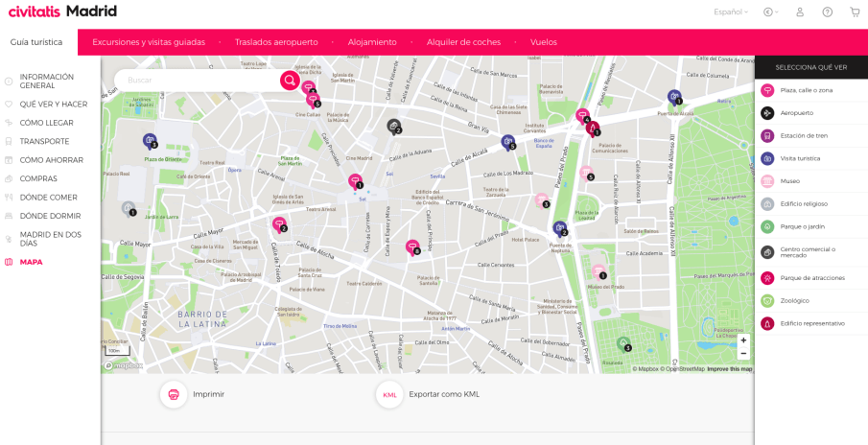Screen dimensions: 868x445
Task: Open the Traslados aeropuerto tab
Action: [x=276, y=42]
